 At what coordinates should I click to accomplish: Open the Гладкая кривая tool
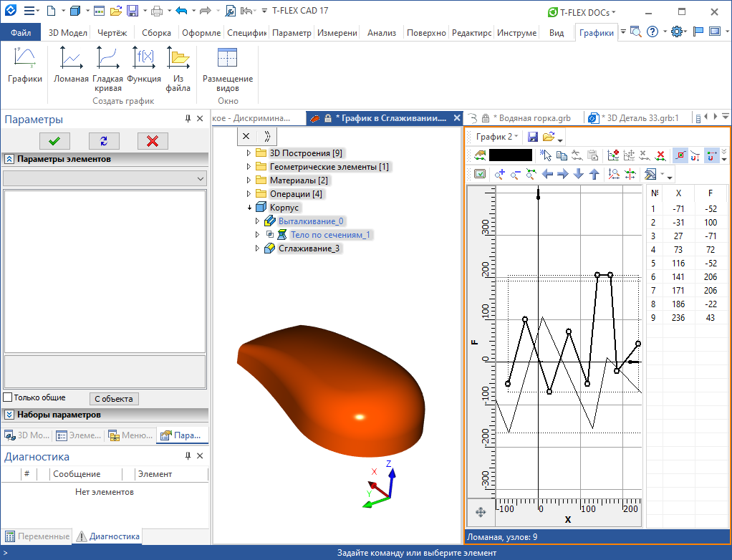108,68
